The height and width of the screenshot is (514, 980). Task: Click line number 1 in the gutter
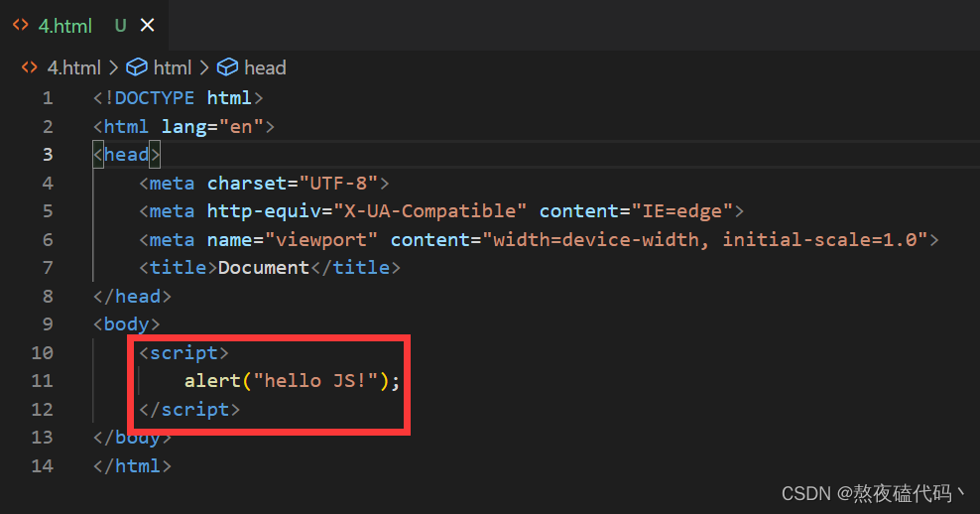click(48, 98)
